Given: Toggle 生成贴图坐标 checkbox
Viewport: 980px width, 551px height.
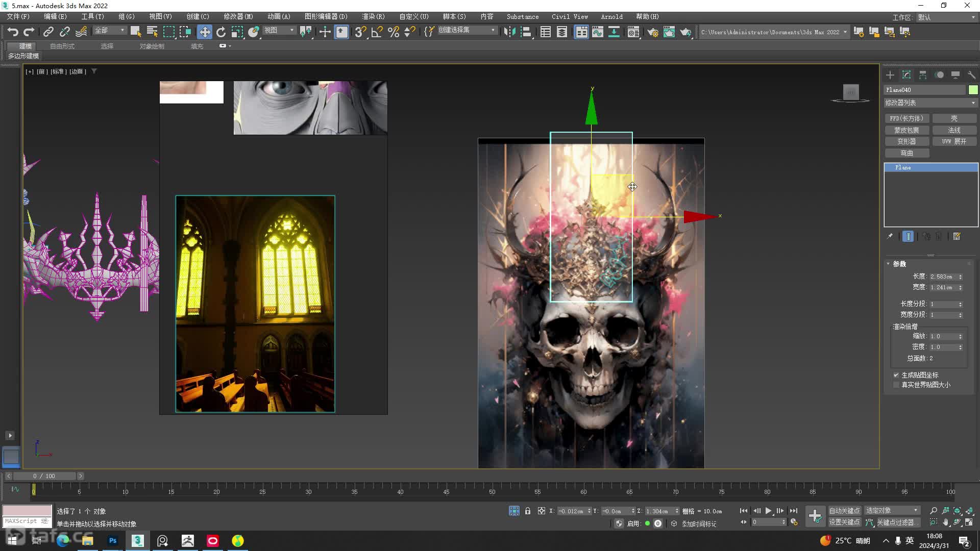Looking at the screenshot, I should 896,375.
